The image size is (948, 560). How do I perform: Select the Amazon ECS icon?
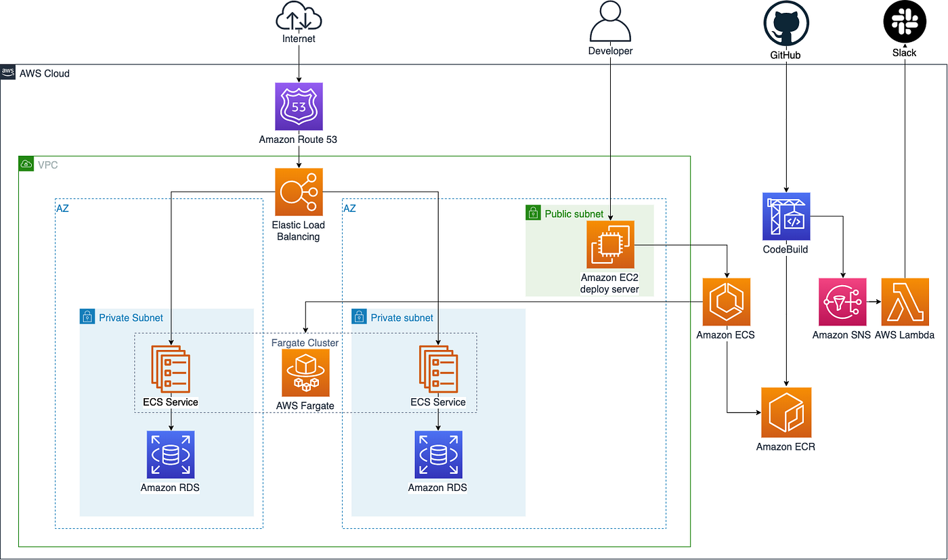[x=725, y=303]
